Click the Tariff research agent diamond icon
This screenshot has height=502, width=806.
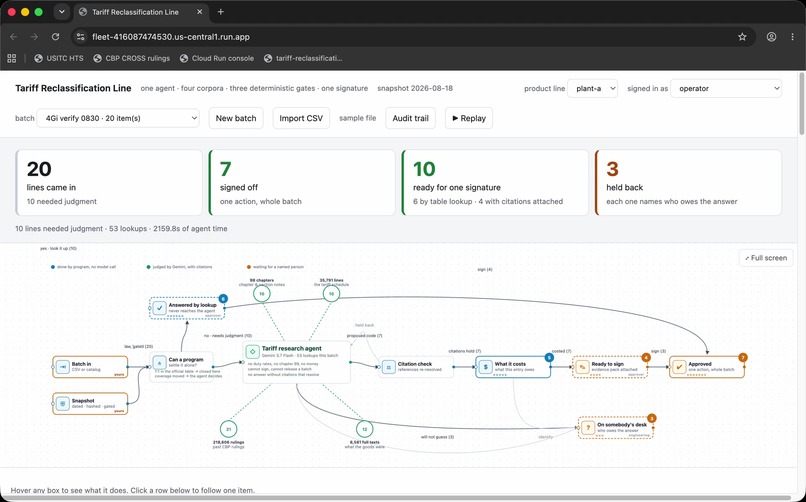pyautogui.click(x=252, y=352)
